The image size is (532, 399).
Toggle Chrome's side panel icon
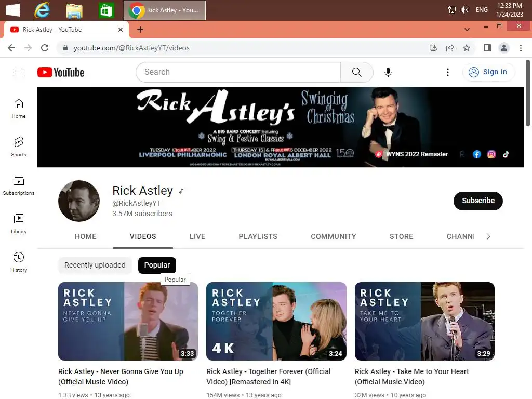coord(487,48)
